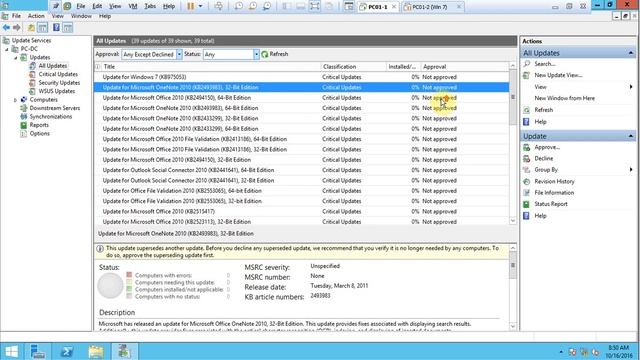Image resolution: width=640 pixels, height=360 pixels.
Task: Click the Refresh icon beside the Status filter
Action: tap(264, 54)
